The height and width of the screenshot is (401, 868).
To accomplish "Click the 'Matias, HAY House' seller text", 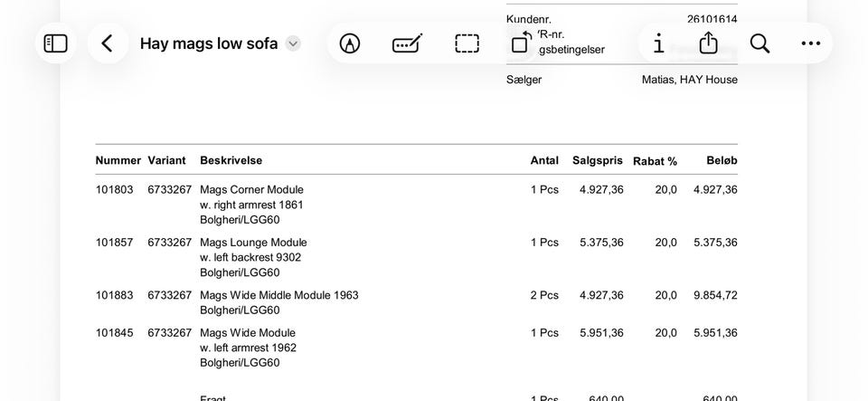I will coord(689,79).
